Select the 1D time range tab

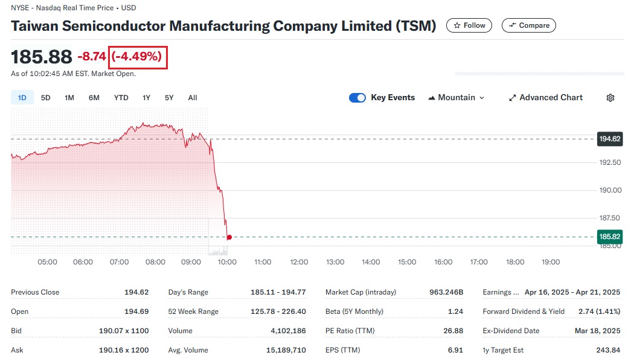22,98
